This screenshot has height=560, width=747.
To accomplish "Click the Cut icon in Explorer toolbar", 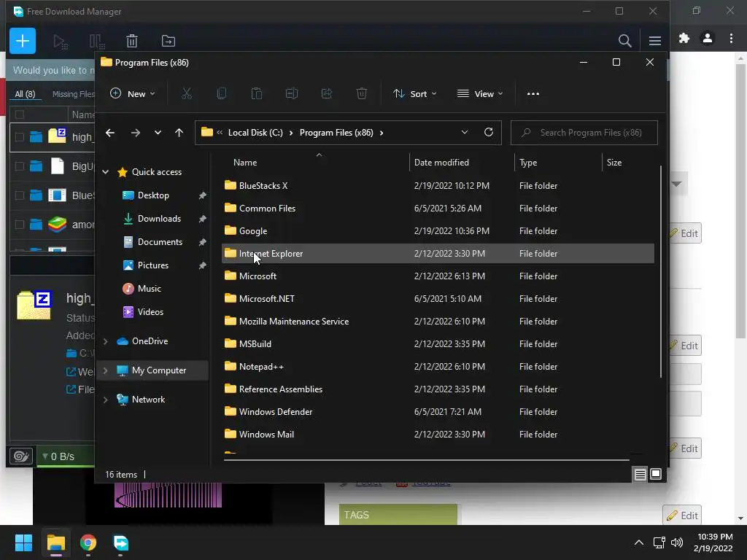I will [x=186, y=94].
